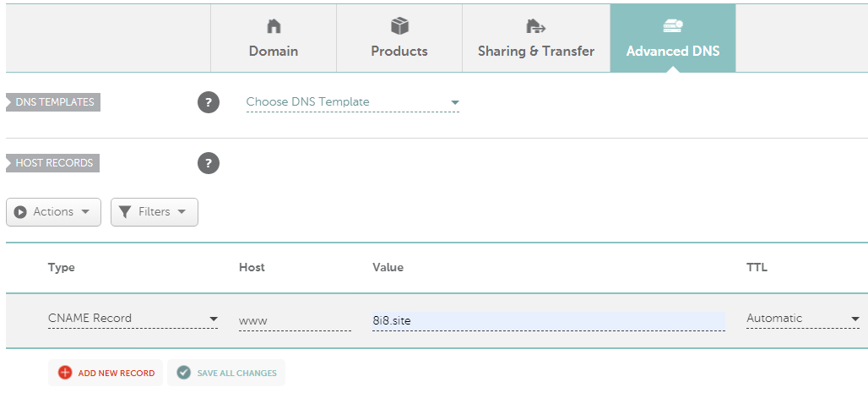Click the Host field containing www
The height and width of the screenshot is (393, 868).
(x=295, y=321)
